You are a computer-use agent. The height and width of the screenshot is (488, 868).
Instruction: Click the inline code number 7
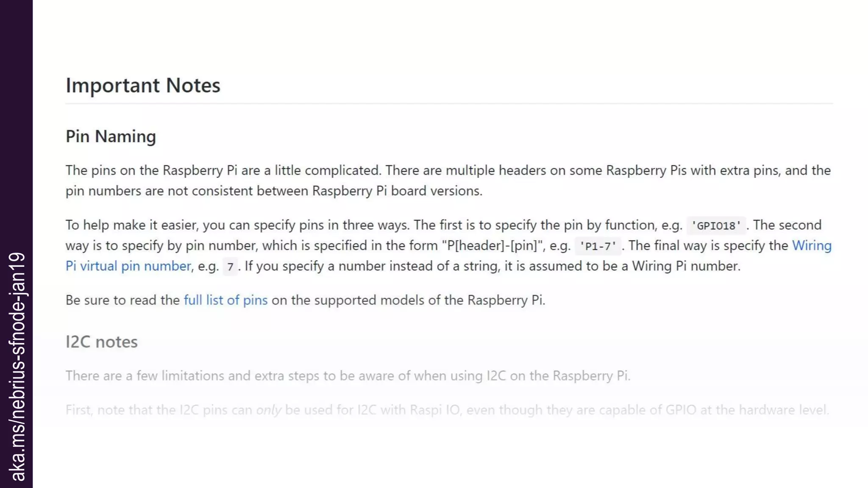click(x=230, y=267)
